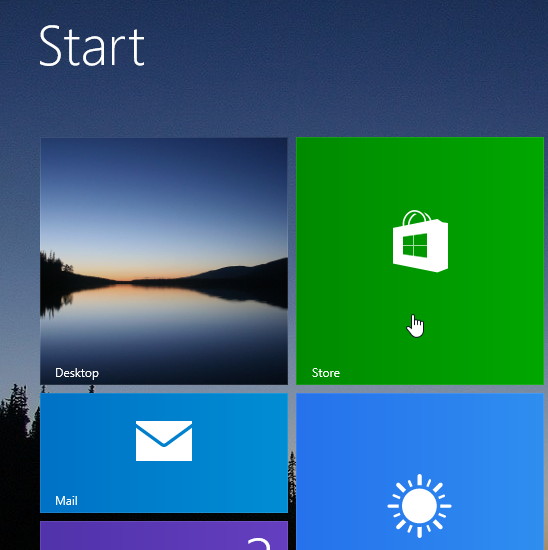Select the bag handle on Store icon
548x550 pixels.
pyautogui.click(x=416, y=217)
